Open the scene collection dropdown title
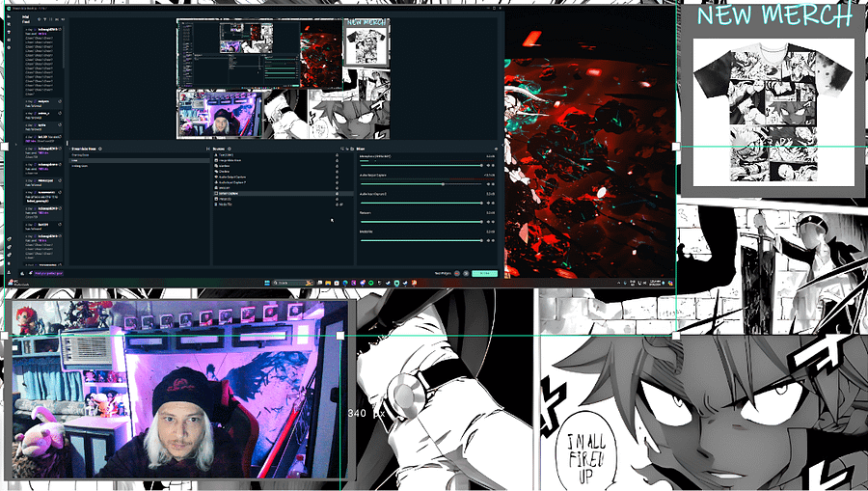Image resolution: width=868 pixels, height=491 pixels. coord(84,149)
